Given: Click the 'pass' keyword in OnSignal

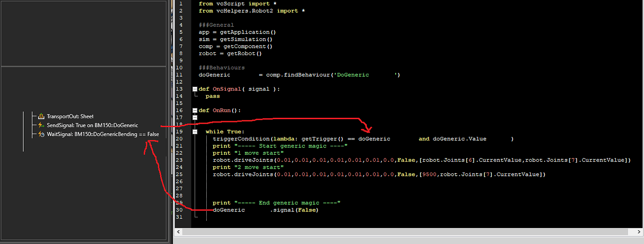Looking at the screenshot, I should [x=212, y=96].
